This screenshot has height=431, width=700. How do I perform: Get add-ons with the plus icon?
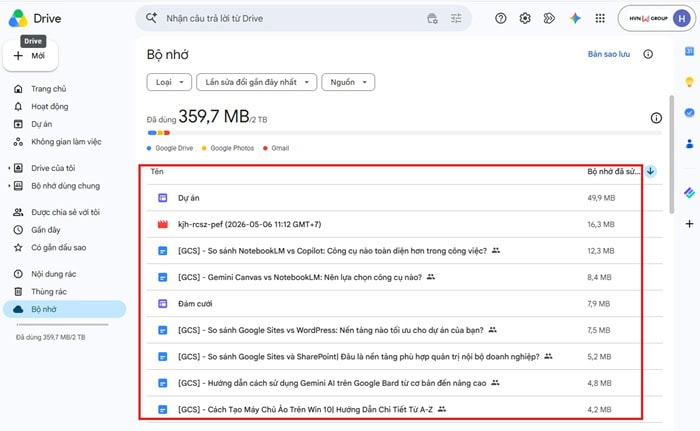coord(689,223)
